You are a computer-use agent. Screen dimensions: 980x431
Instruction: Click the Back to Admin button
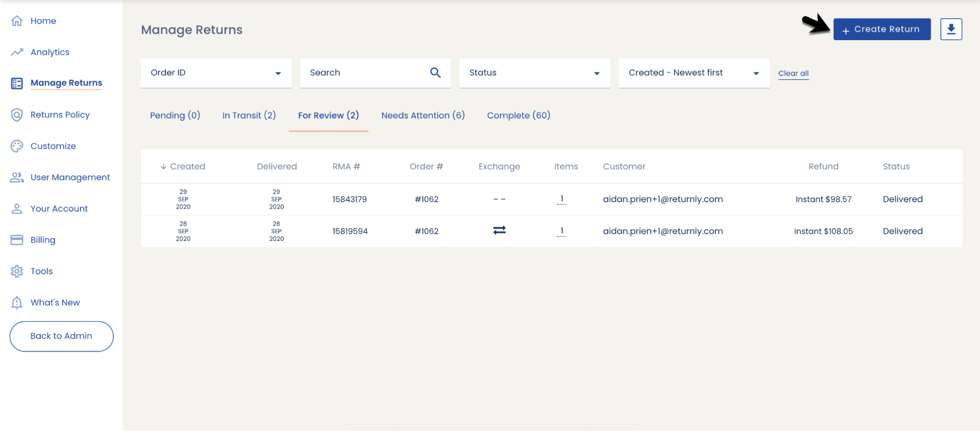point(61,336)
